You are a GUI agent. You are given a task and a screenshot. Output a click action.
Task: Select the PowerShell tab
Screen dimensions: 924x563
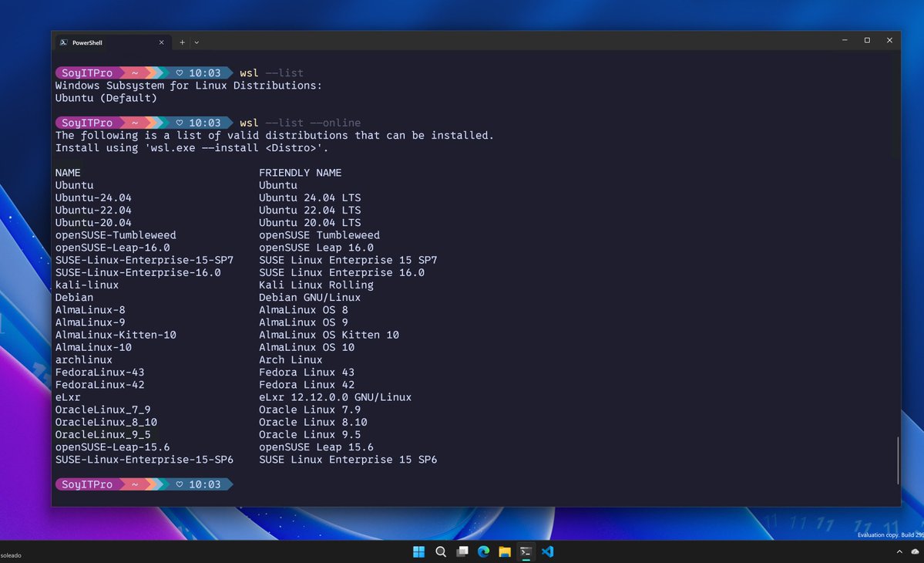(113, 42)
